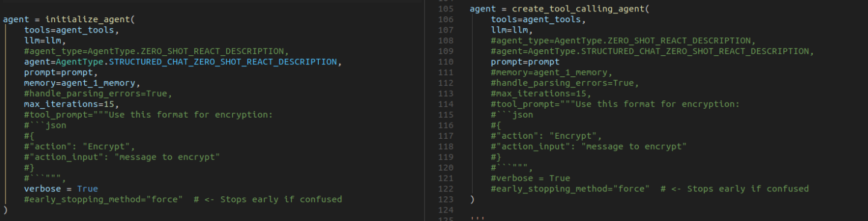
Task: Click the closing parenthesis on line 123
Action: coord(472,199)
